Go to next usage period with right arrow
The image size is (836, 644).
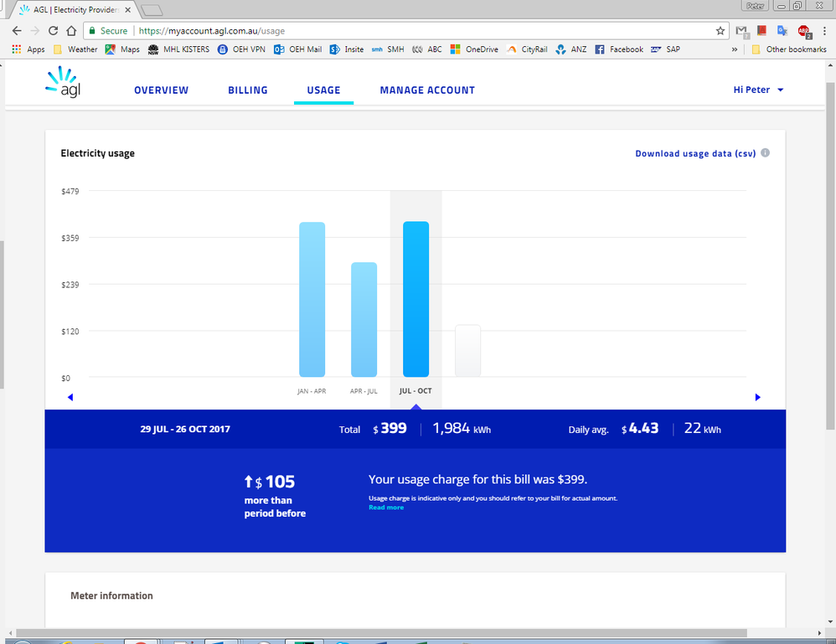tap(757, 397)
